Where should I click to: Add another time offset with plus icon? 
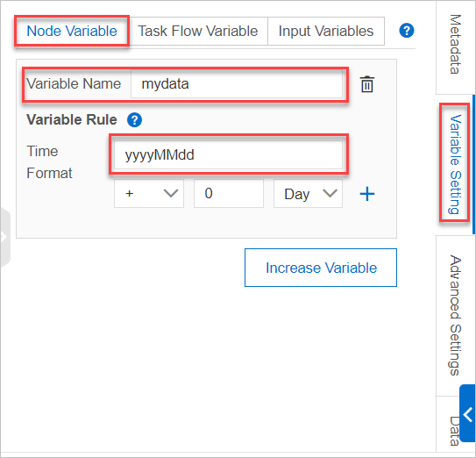coord(367,194)
